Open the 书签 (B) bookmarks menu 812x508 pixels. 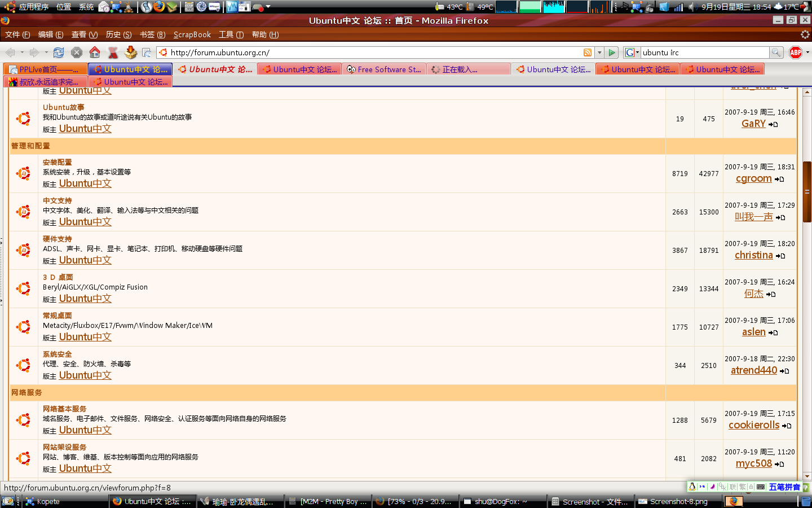(x=152, y=34)
